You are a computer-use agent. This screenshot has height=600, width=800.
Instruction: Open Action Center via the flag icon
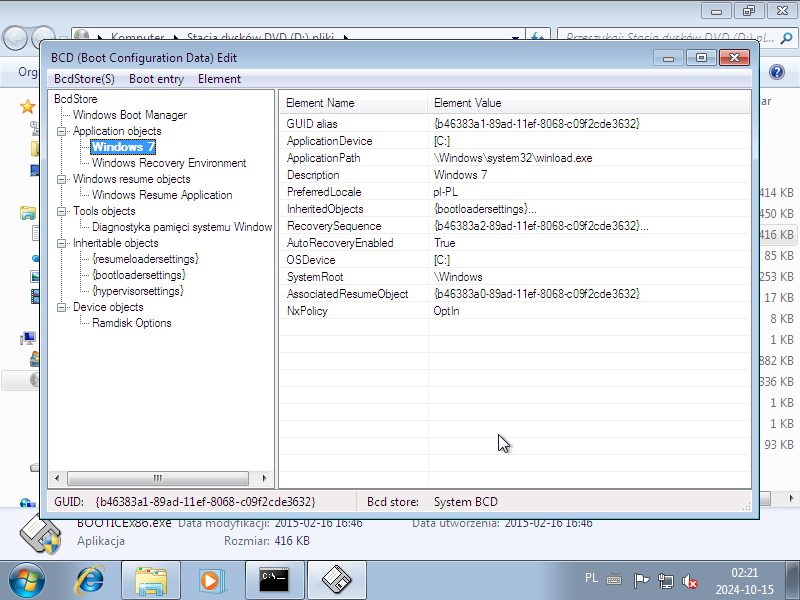coord(640,580)
